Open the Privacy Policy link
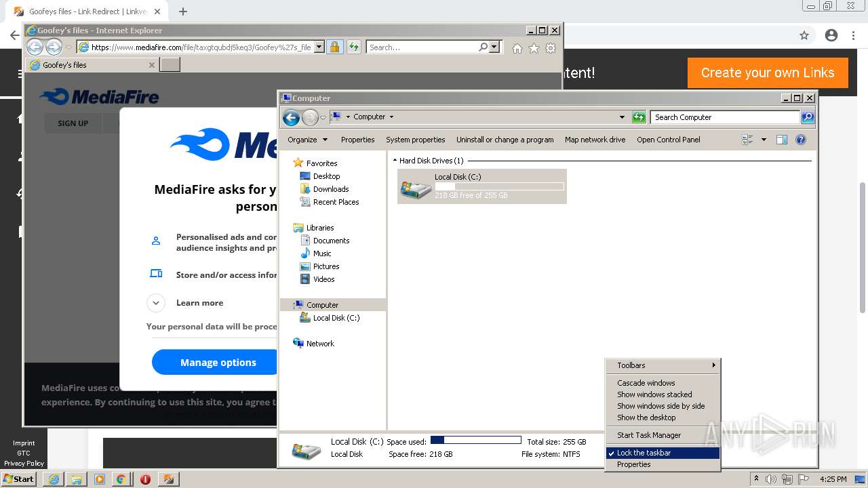This screenshot has width=868, height=488. tap(24, 464)
